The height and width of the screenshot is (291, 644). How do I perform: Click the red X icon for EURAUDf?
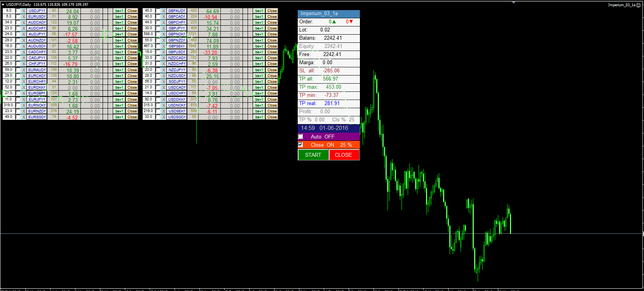(x=24, y=70)
